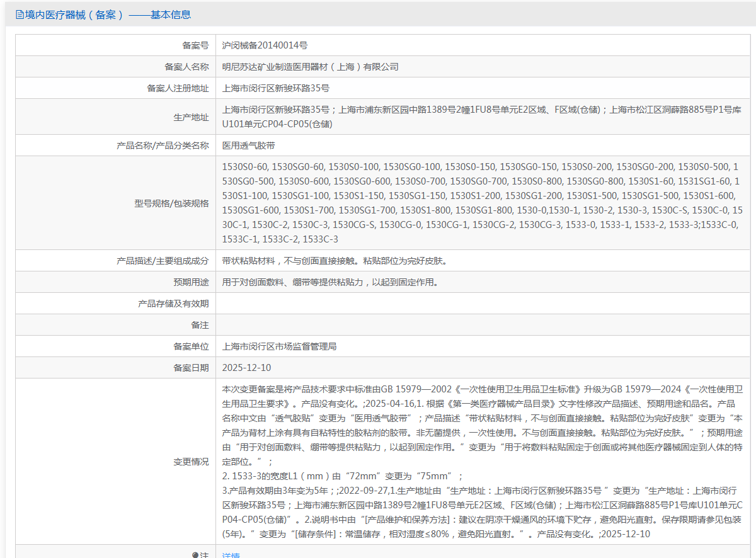Click the 备案人注册地址 label
The image size is (756, 558).
178,88
